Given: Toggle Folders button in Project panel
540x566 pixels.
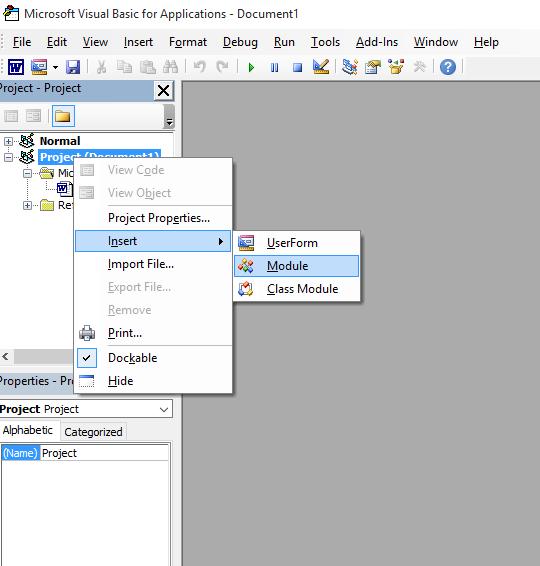Looking at the screenshot, I should (63, 116).
